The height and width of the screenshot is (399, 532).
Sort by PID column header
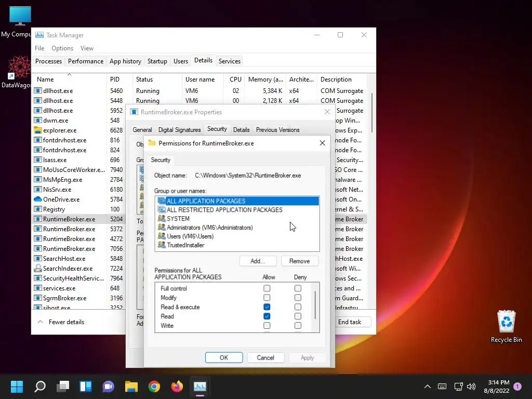(119, 79)
